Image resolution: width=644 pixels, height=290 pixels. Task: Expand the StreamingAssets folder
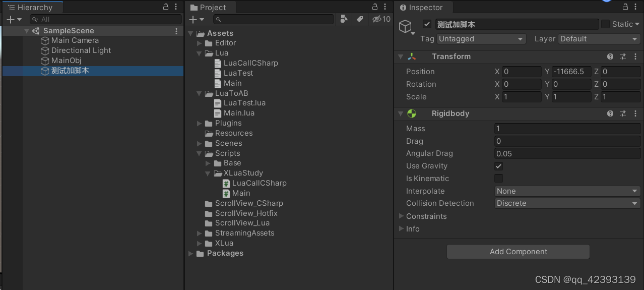200,233
